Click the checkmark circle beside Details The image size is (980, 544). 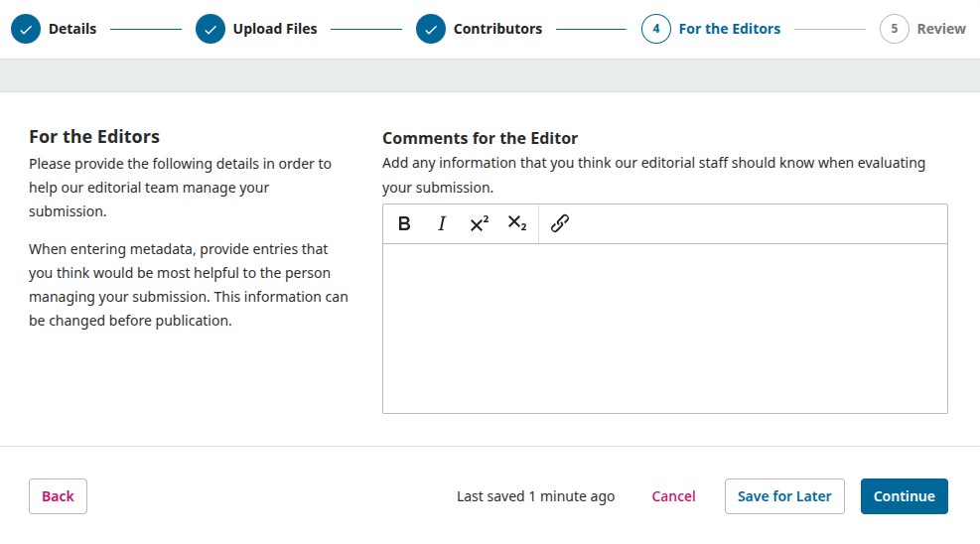[26, 29]
